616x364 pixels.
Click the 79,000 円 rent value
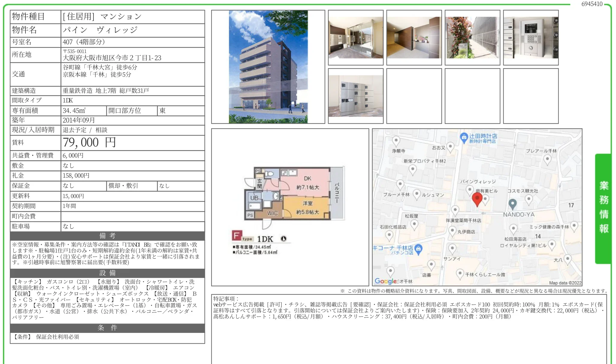pyautogui.click(x=89, y=143)
